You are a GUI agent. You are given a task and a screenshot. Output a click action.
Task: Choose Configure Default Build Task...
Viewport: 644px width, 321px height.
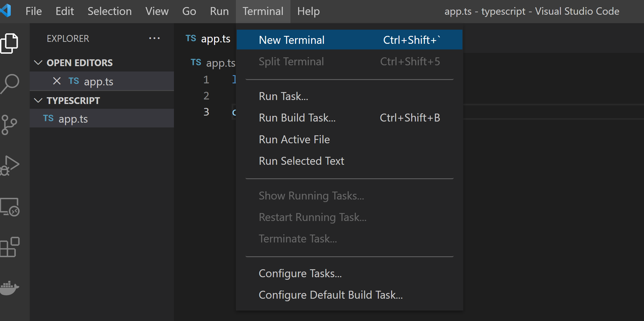330,295
